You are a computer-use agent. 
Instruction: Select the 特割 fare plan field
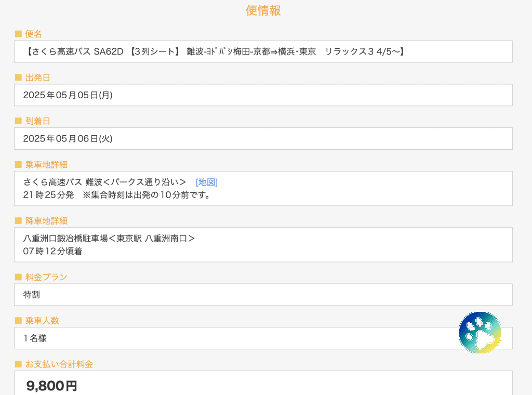click(x=263, y=295)
